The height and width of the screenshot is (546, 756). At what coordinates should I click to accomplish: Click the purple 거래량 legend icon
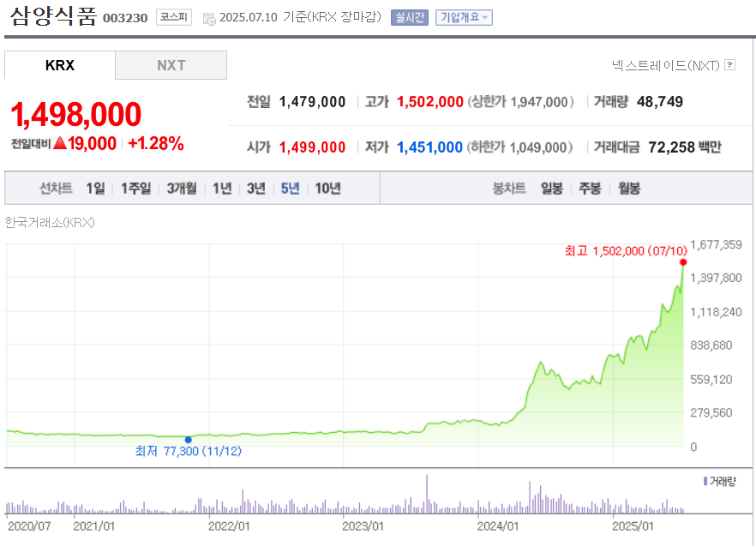pos(705,482)
